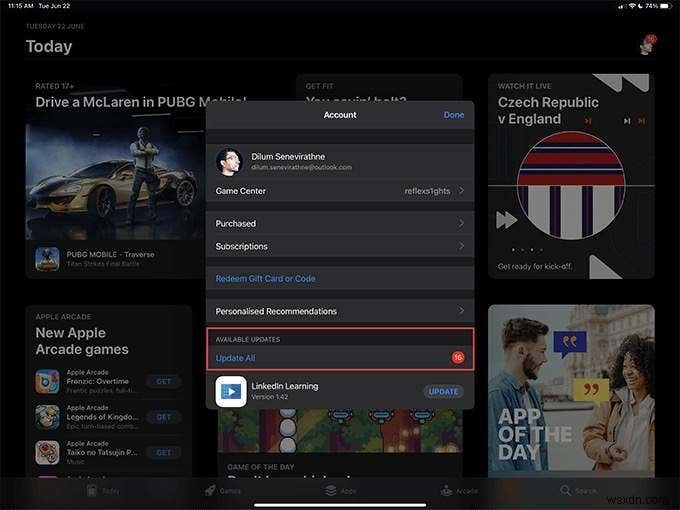The width and height of the screenshot is (680, 510).
Task: Open account avatar in Today header
Action: (x=648, y=45)
